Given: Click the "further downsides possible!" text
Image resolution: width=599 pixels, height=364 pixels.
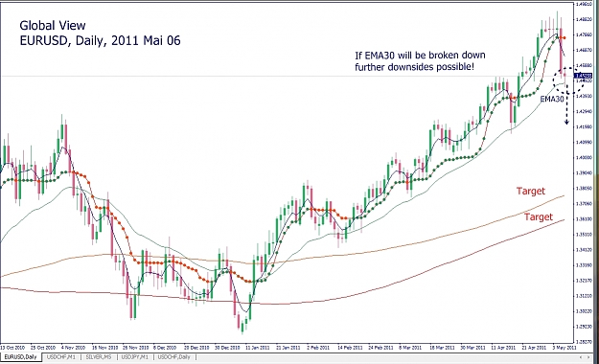Looking at the screenshot, I should tap(414, 67).
